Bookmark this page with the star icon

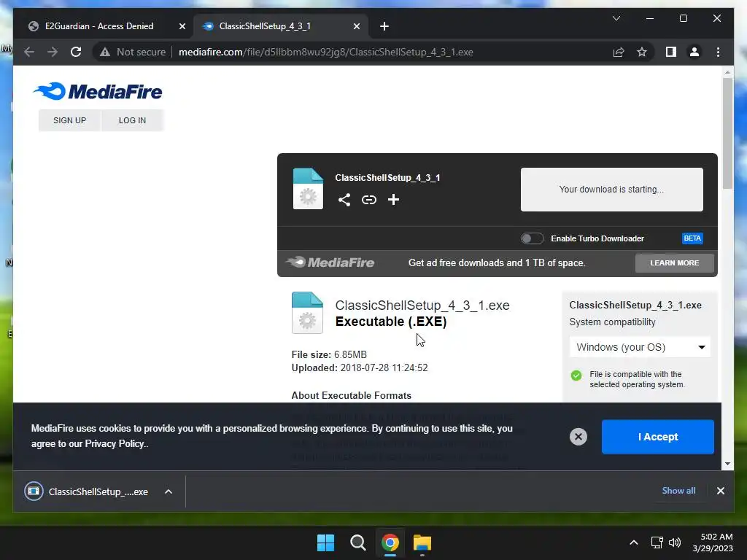coord(642,52)
